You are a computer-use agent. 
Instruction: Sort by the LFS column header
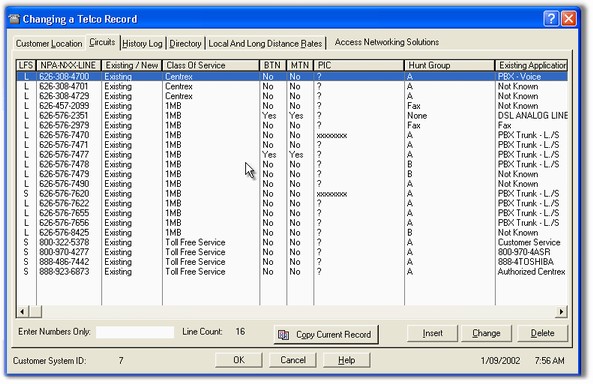pos(26,65)
